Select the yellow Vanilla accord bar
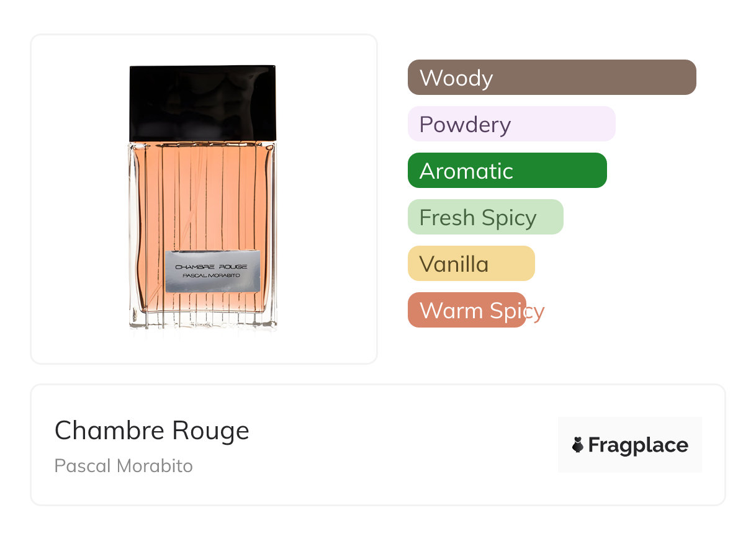The image size is (756, 536). [x=470, y=264]
